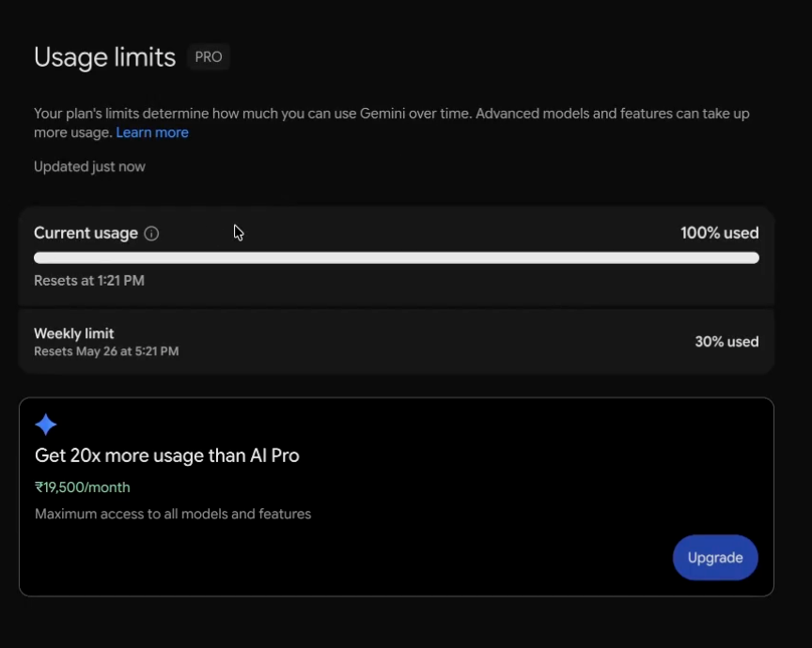The image size is (812, 648).
Task: Click the Current usage progress bar
Action: (397, 257)
